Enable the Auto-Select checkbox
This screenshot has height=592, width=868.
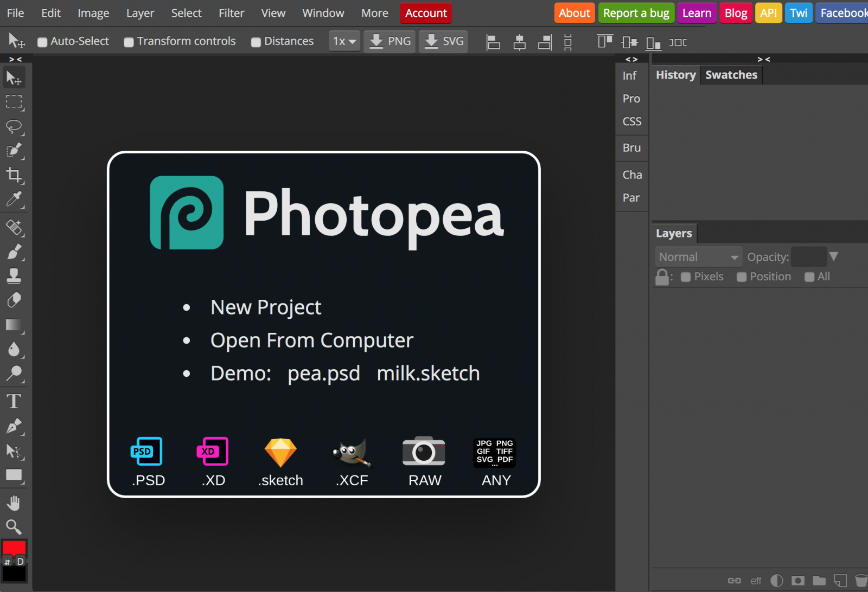tap(42, 42)
